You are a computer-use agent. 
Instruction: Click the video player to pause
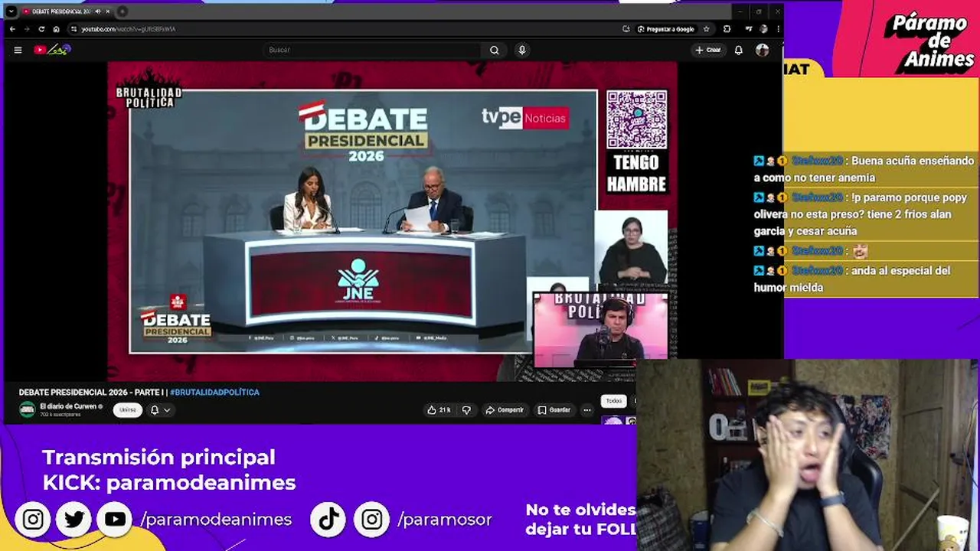pyautogui.click(x=392, y=220)
